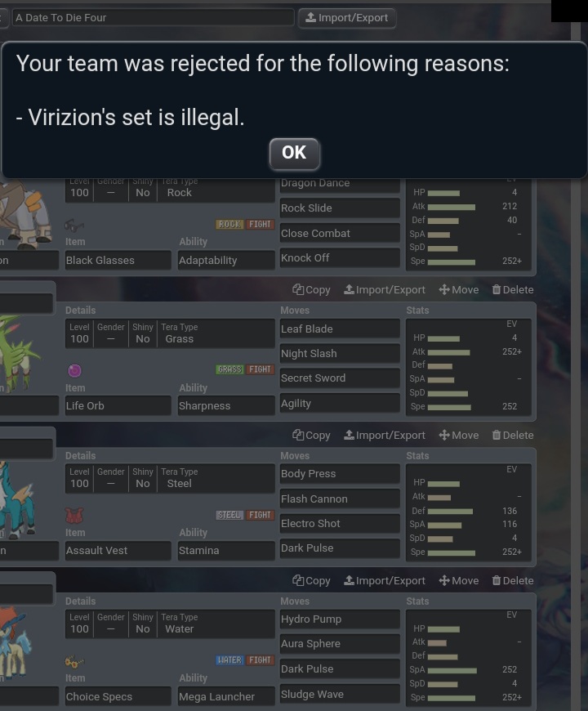Click OK on the rejected team dialog
Screen dimensions: 588x711
(294, 154)
